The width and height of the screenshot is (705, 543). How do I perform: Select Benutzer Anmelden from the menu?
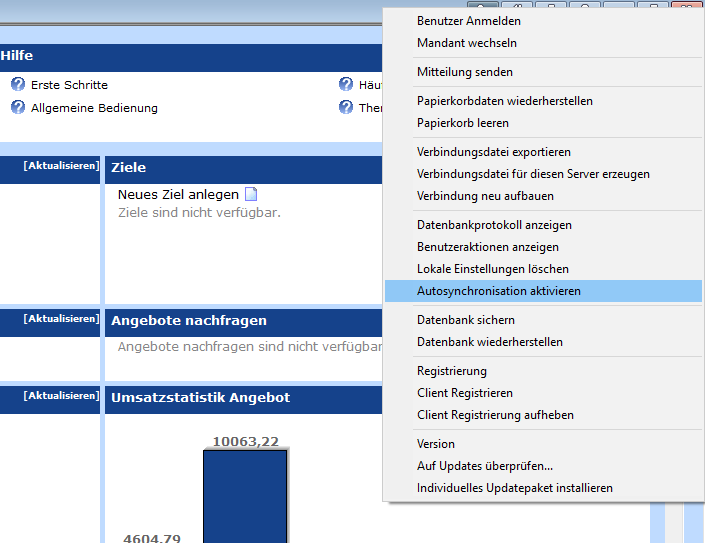[x=543, y=21]
